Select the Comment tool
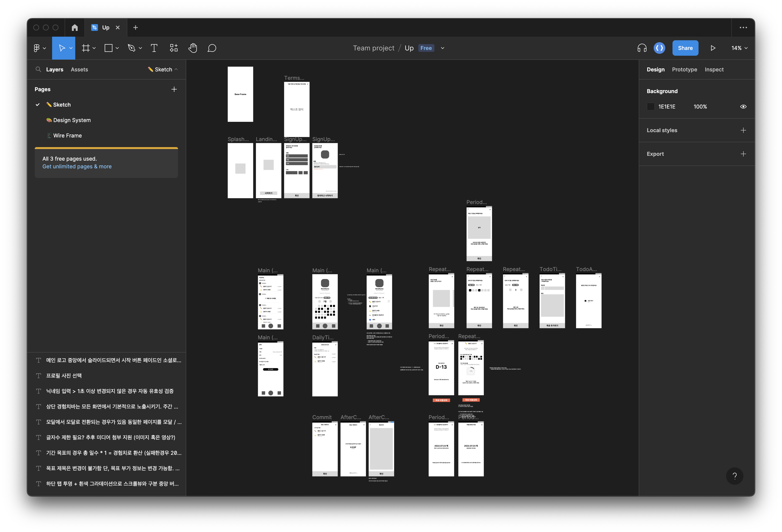The height and width of the screenshot is (532, 782). coord(212,48)
